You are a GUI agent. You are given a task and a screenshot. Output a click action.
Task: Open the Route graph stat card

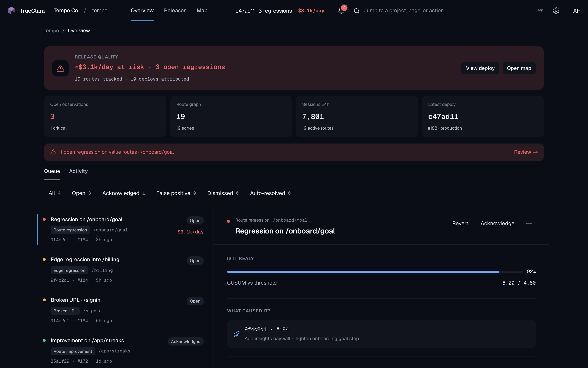pos(231,116)
